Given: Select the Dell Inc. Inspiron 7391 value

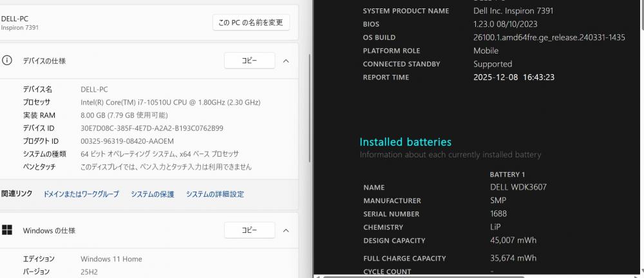Looking at the screenshot, I should point(513,11).
